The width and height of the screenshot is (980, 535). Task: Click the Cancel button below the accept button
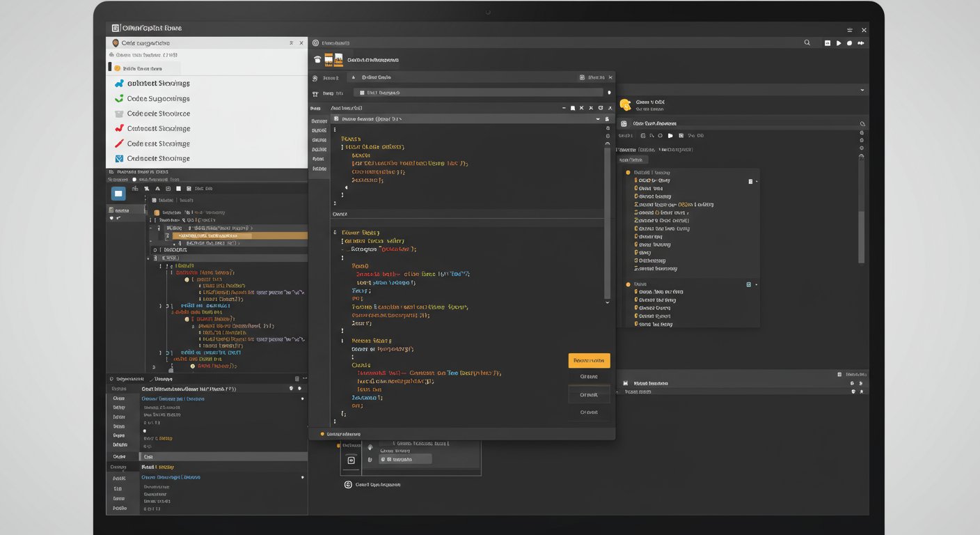pos(589,376)
